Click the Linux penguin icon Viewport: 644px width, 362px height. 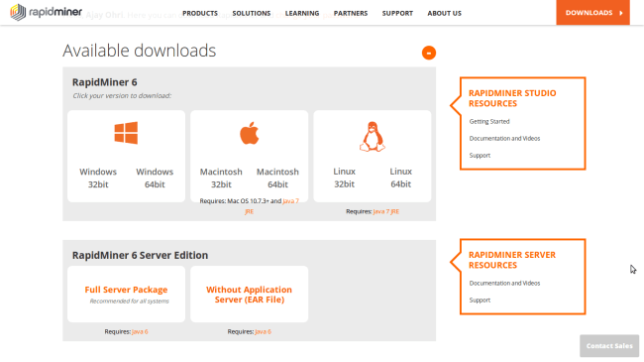point(373,137)
